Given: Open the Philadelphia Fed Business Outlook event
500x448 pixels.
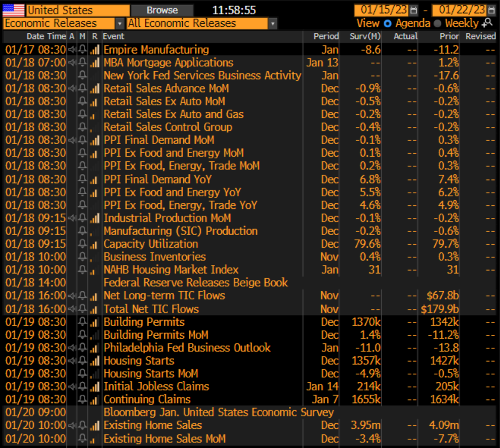Looking at the screenshot, I should (187, 348).
